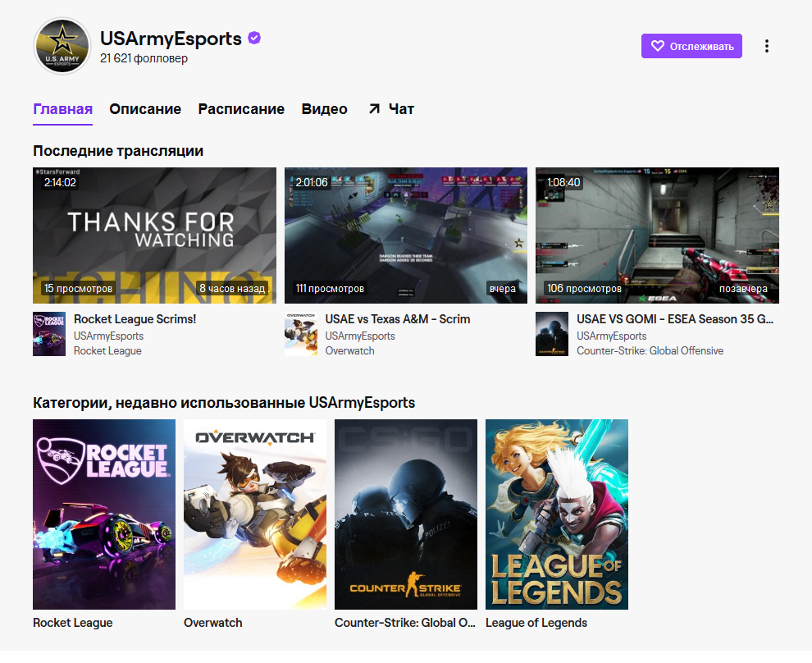
Task: Switch to the Главная tab
Action: click(x=62, y=109)
